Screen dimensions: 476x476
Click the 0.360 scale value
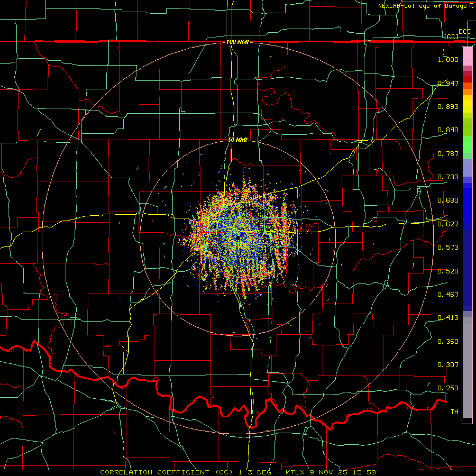[448, 342]
